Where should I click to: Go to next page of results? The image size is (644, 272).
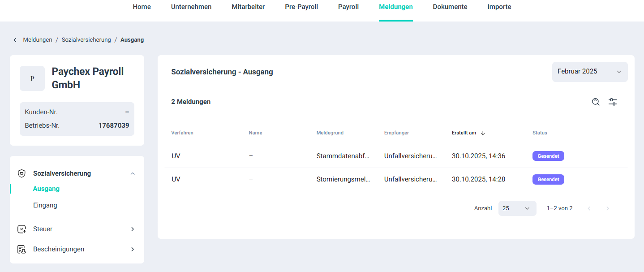pos(608,208)
